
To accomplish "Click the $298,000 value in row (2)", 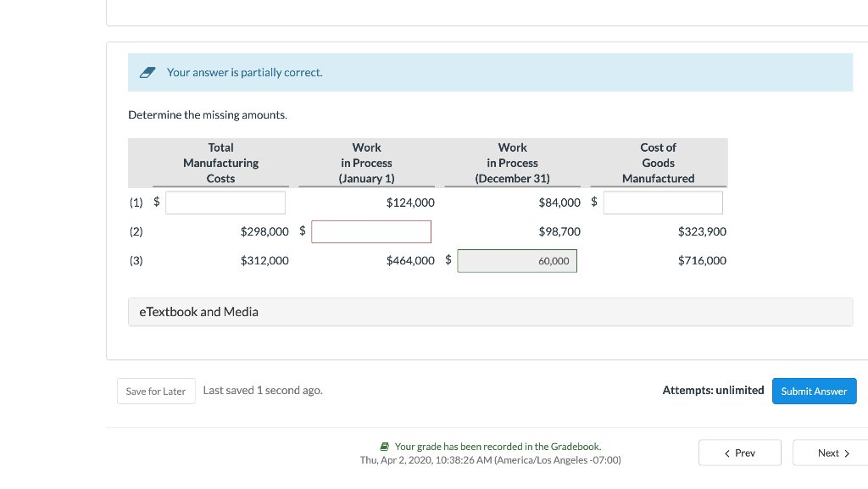I will tap(264, 231).
